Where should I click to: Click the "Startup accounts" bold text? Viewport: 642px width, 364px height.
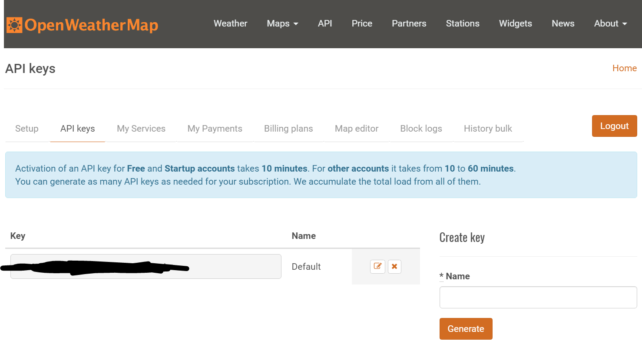(x=199, y=169)
